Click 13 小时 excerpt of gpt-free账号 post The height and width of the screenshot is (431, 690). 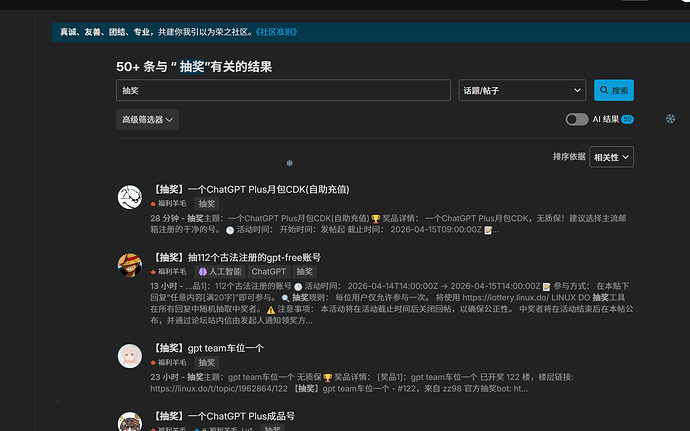click(x=392, y=303)
